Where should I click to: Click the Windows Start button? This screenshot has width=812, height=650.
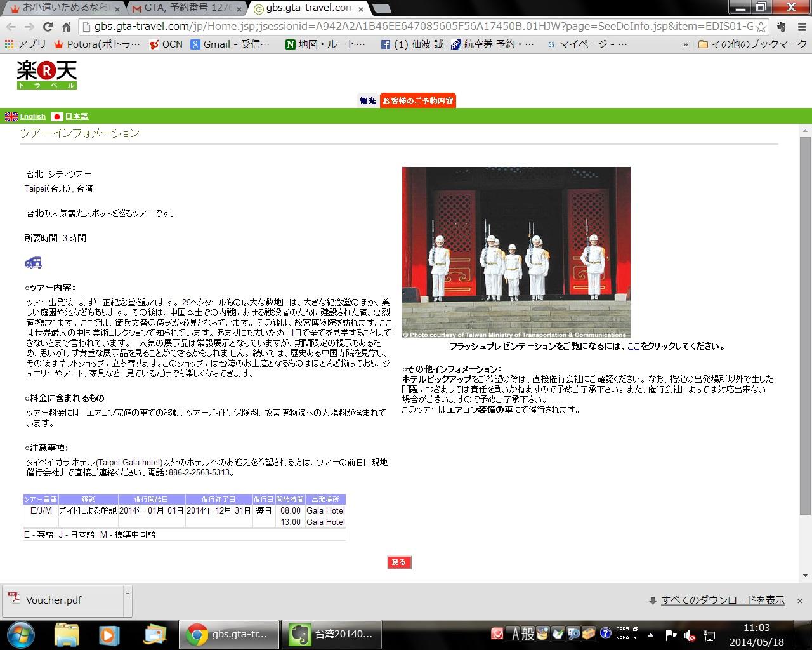tap(20, 633)
